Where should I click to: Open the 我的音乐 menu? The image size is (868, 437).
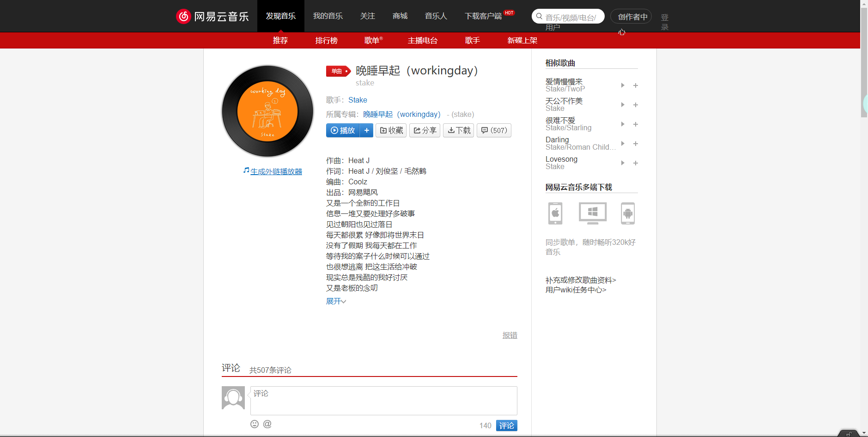[328, 16]
